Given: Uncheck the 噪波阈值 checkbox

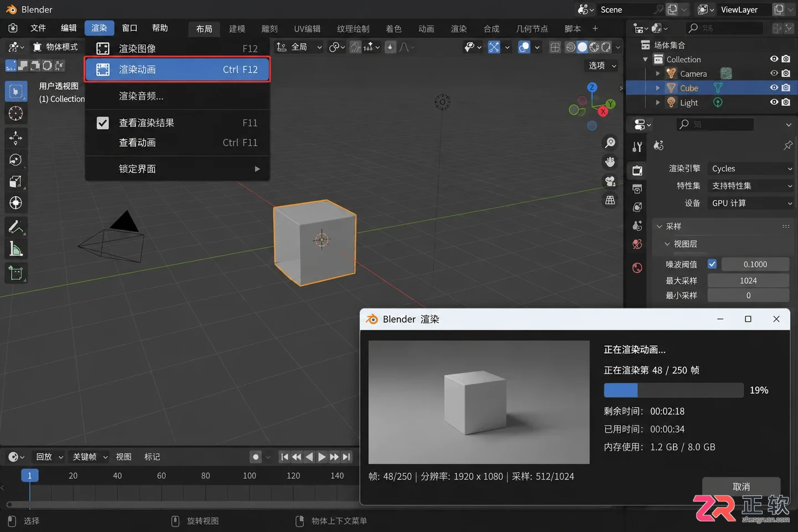Looking at the screenshot, I should (x=712, y=264).
